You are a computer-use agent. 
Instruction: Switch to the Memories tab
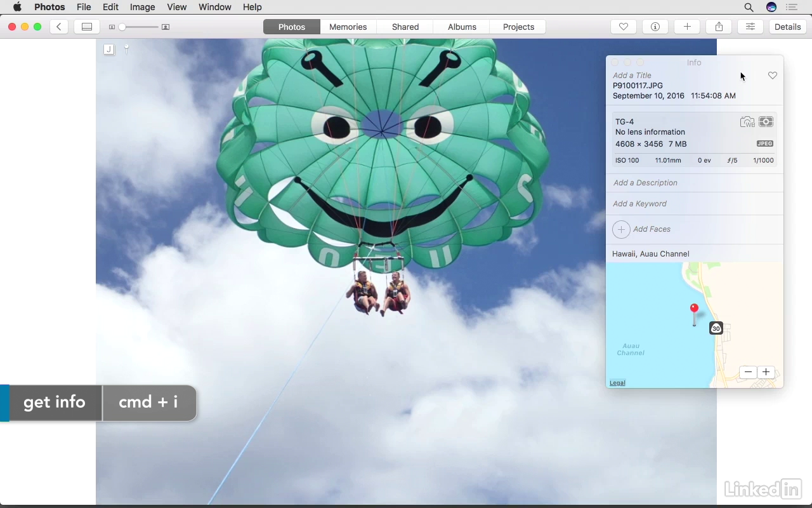coord(348,27)
